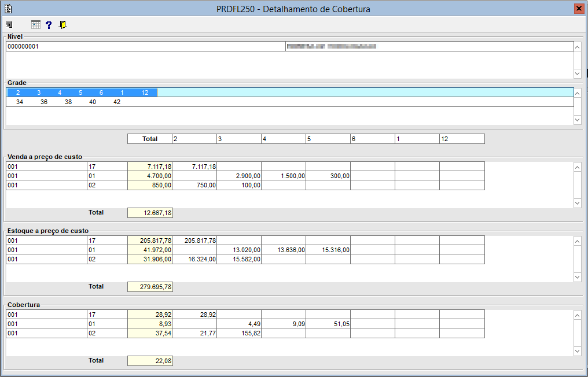
Task: Click size 36 in the Grade list
Action: [44, 102]
